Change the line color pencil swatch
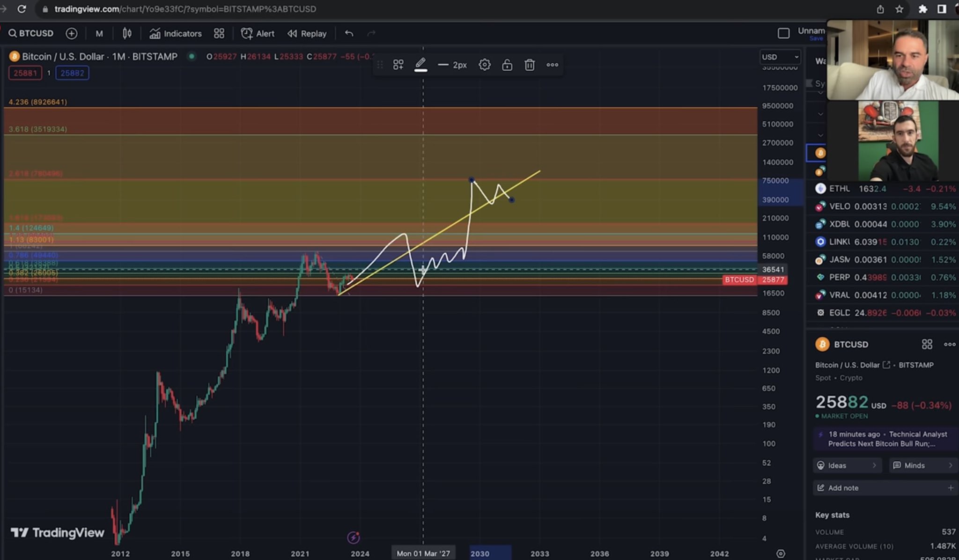This screenshot has width=959, height=560. 420,65
